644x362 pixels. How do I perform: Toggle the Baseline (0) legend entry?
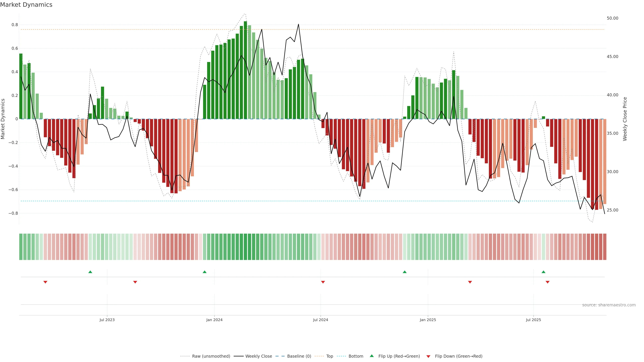299,356
